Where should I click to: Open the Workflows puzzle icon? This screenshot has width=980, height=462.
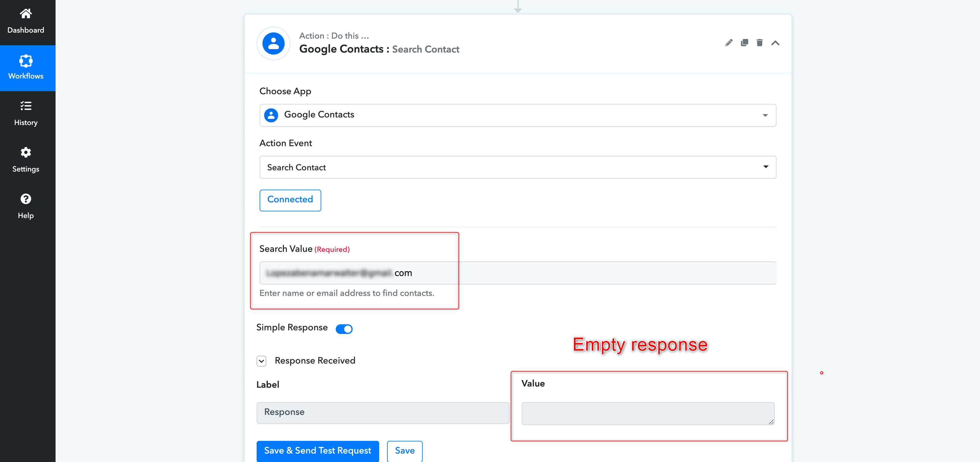click(x=25, y=60)
